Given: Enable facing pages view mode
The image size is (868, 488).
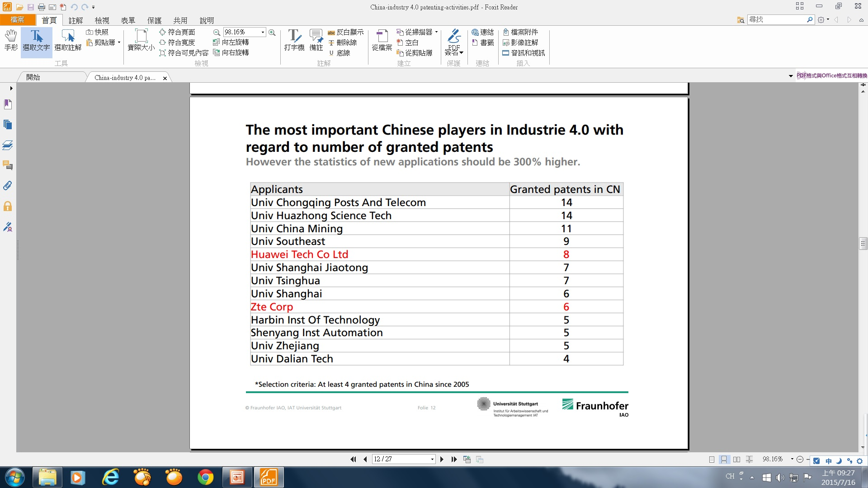Looking at the screenshot, I should click(x=737, y=460).
